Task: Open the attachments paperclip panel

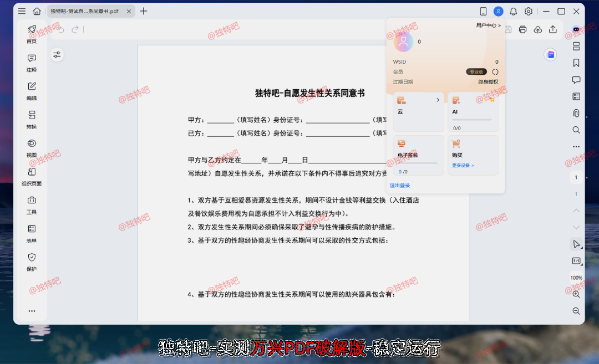Action: [x=576, y=114]
